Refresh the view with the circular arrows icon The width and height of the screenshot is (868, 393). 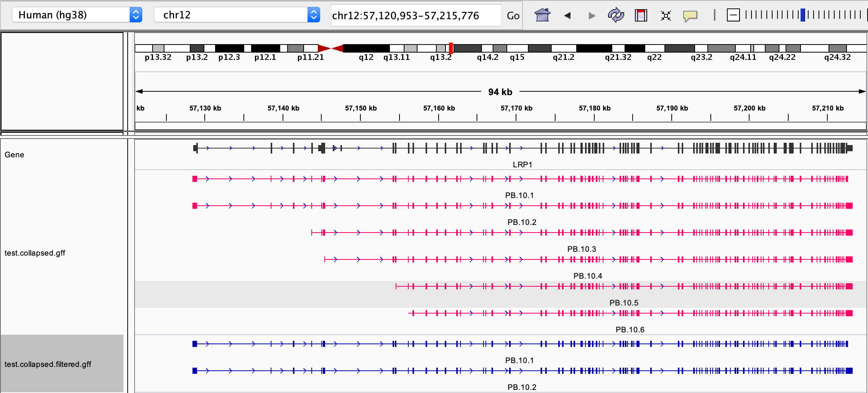tap(616, 15)
